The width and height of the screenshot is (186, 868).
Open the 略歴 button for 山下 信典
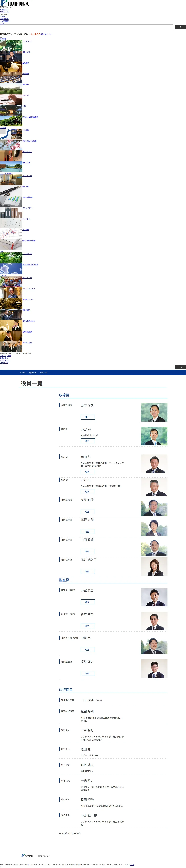87,417
